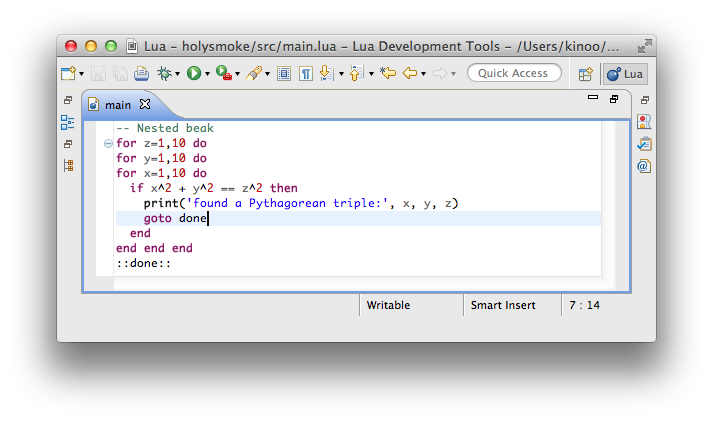The width and height of the screenshot is (713, 421).
Task: Open the Outline view icon in left sidebar
Action: pyautogui.click(x=68, y=122)
